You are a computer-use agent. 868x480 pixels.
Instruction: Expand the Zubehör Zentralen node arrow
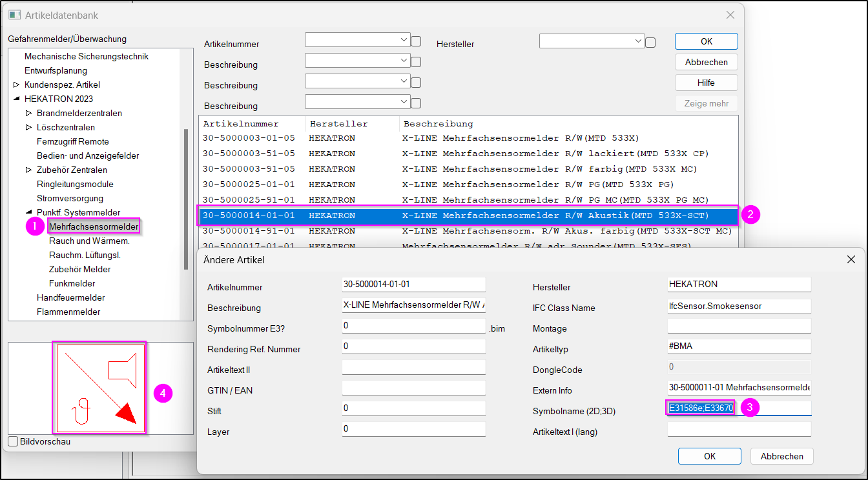pyautogui.click(x=28, y=170)
